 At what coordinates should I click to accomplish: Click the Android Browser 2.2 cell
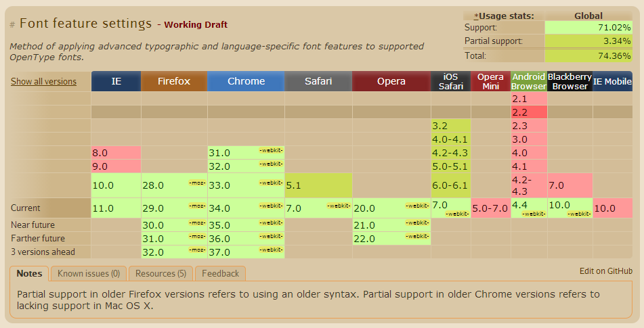click(x=529, y=112)
